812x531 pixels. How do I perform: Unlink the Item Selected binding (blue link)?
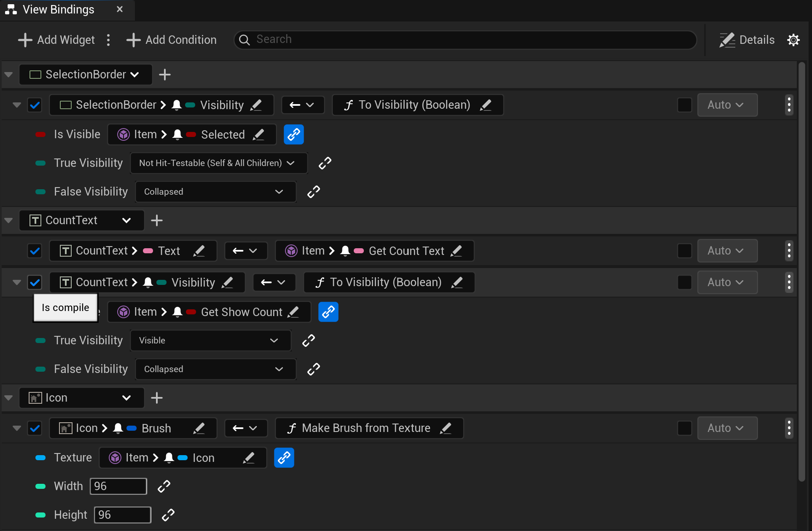click(x=294, y=134)
